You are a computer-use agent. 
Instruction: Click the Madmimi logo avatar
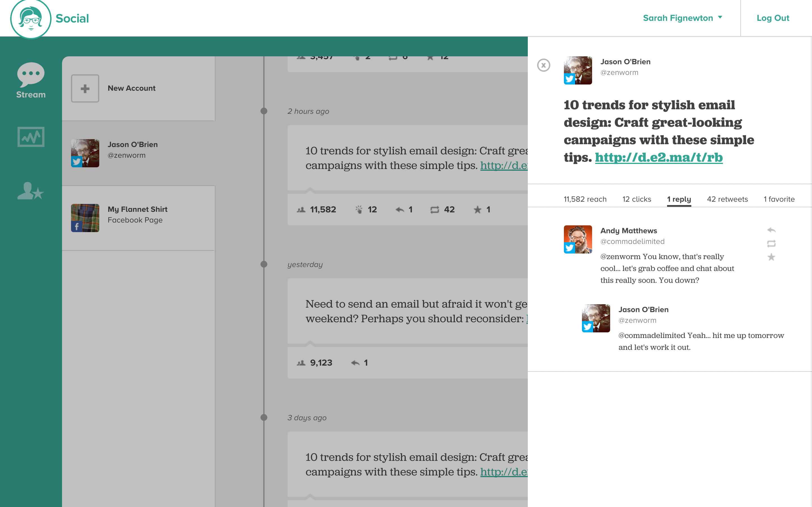click(x=30, y=19)
